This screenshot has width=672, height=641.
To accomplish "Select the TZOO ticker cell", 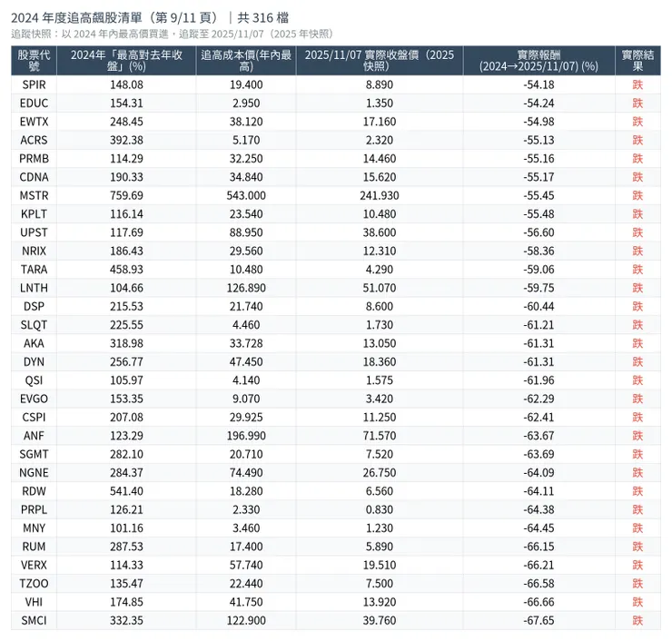I will (x=34, y=583).
